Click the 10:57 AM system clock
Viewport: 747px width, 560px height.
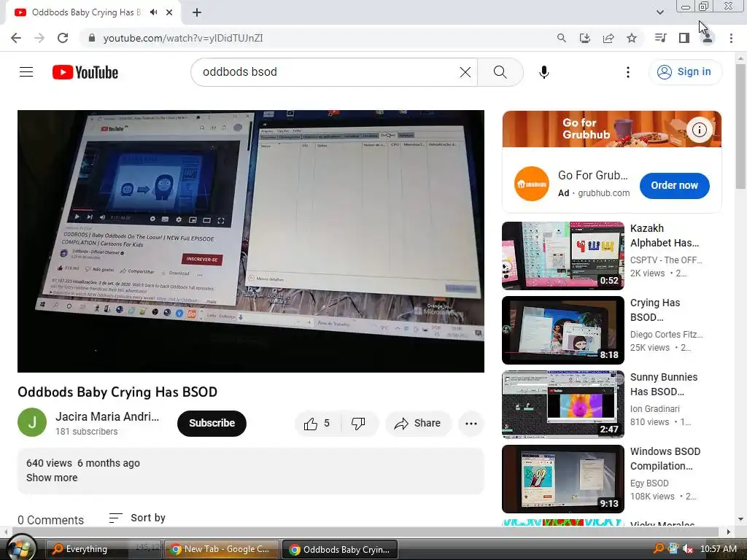click(x=719, y=548)
